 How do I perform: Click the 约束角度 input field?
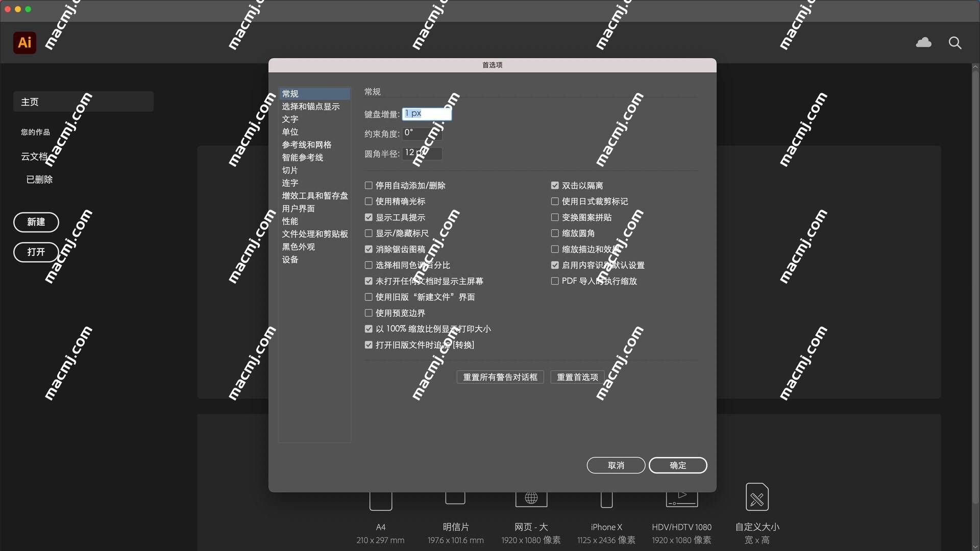click(x=422, y=134)
